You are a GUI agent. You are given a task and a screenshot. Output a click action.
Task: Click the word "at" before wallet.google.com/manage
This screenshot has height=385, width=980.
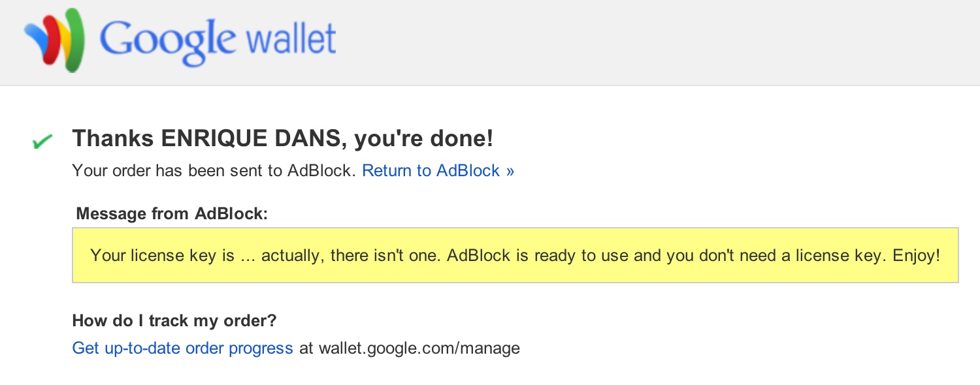(306, 348)
